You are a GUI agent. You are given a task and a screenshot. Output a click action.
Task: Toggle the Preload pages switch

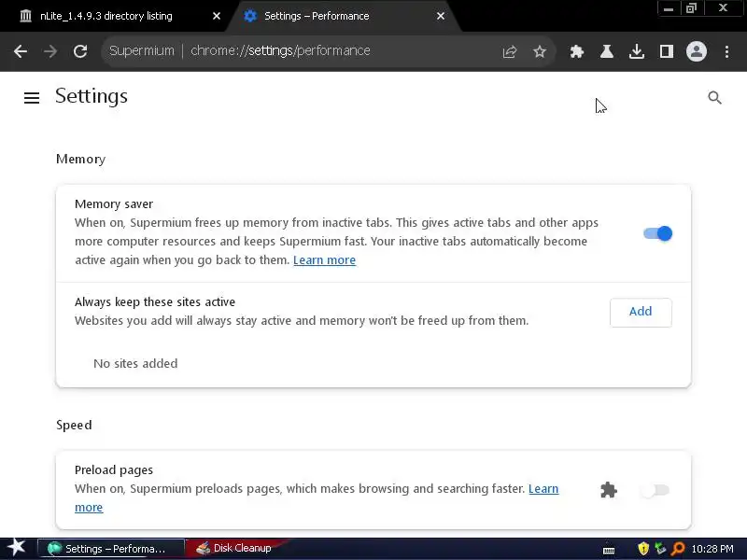[655, 491]
